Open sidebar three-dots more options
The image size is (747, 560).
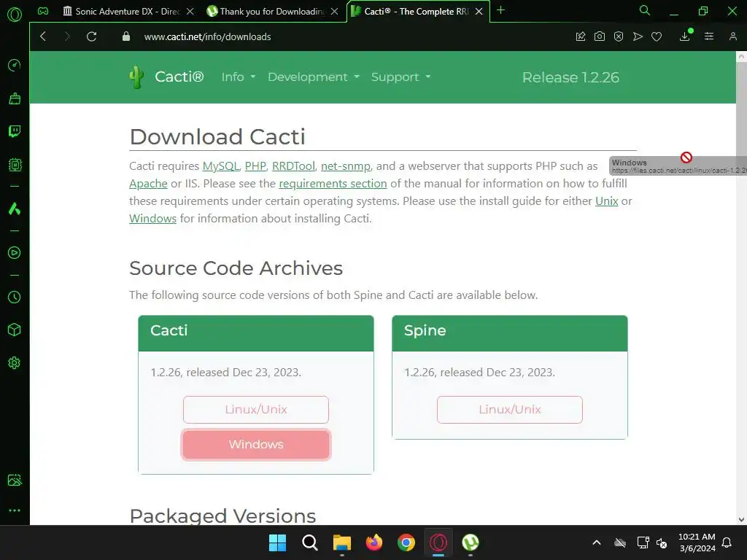click(15, 510)
